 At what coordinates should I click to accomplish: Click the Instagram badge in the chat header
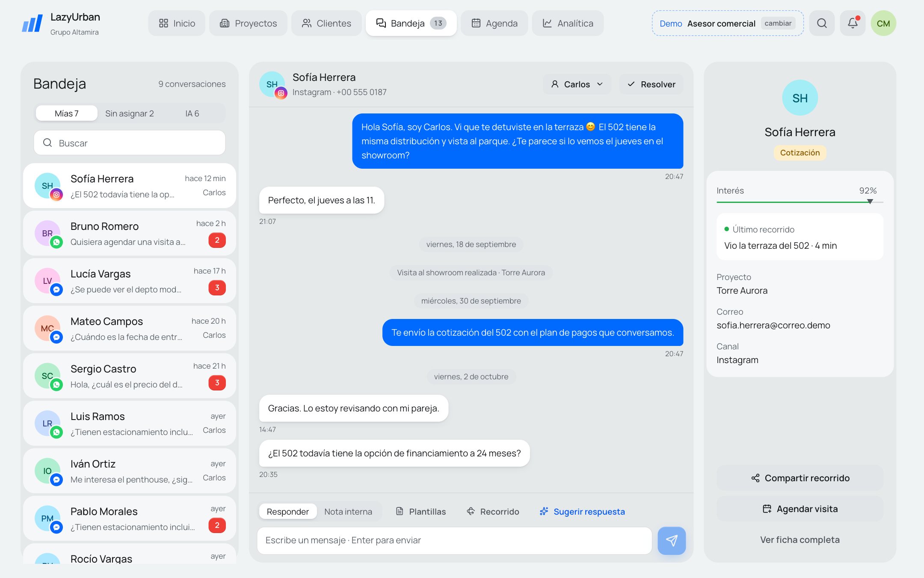click(281, 93)
